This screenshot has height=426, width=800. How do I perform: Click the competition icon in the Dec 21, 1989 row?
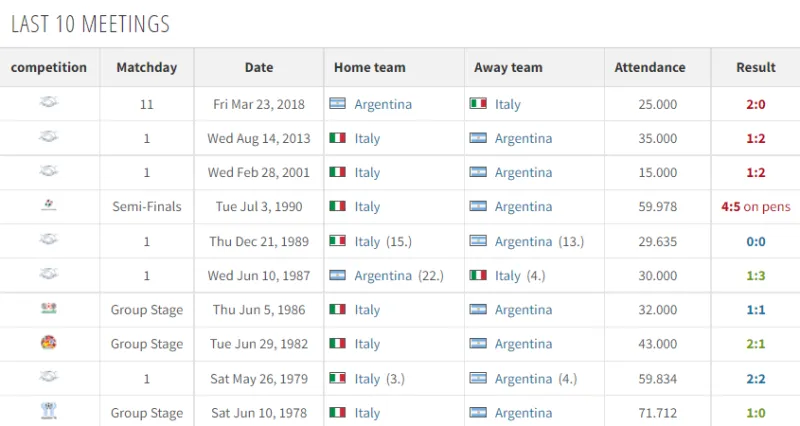(50, 240)
